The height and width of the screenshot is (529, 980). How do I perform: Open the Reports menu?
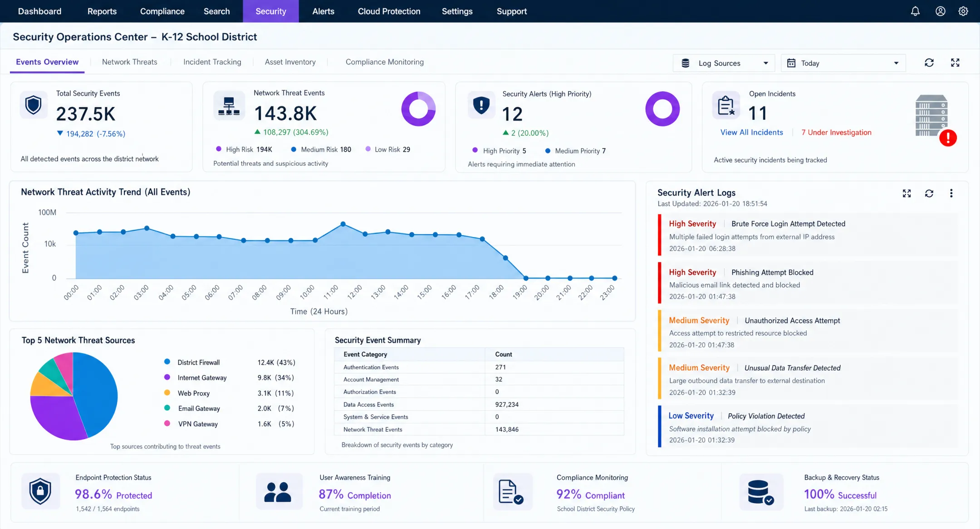pos(102,11)
